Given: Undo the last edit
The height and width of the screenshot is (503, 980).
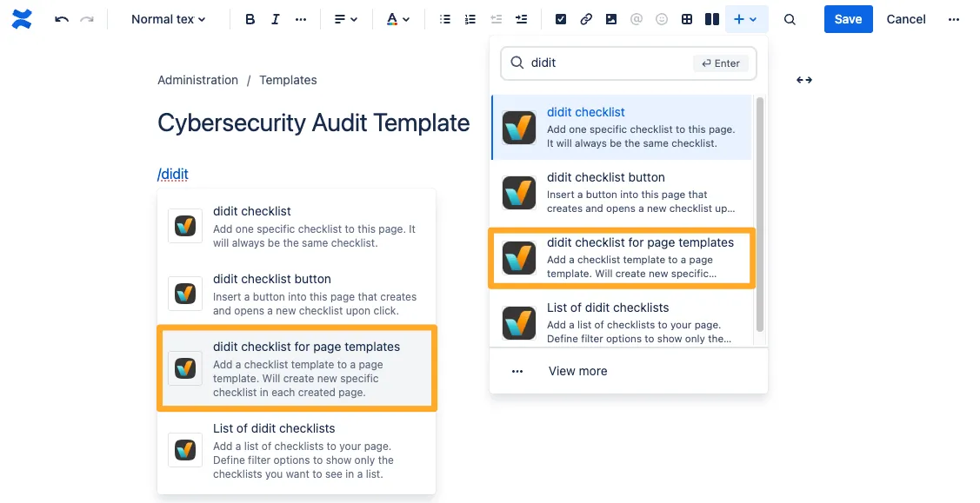Looking at the screenshot, I should tap(61, 19).
